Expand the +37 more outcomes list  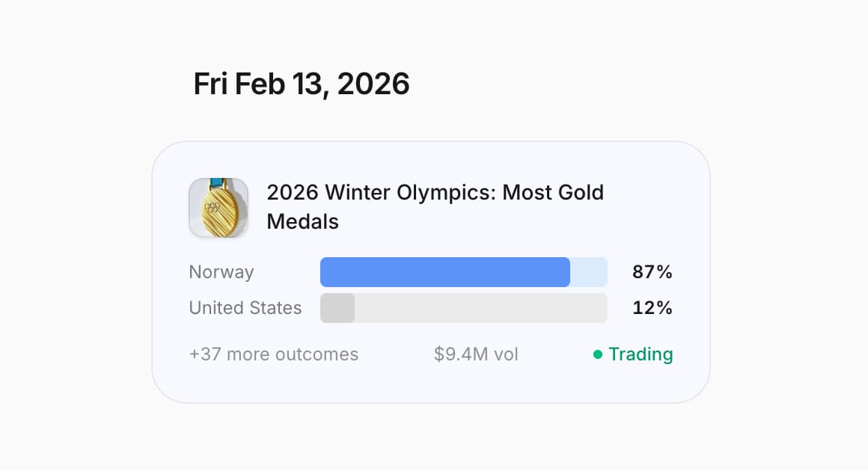[x=274, y=354]
